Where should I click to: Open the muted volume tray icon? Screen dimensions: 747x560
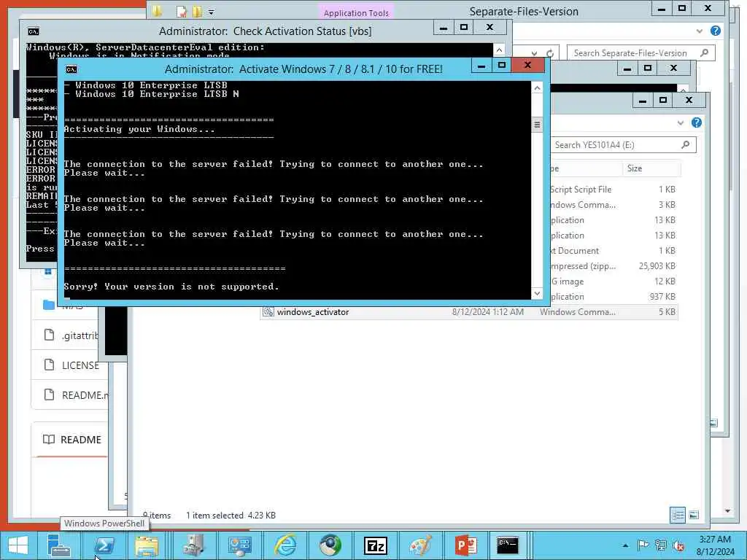point(678,545)
